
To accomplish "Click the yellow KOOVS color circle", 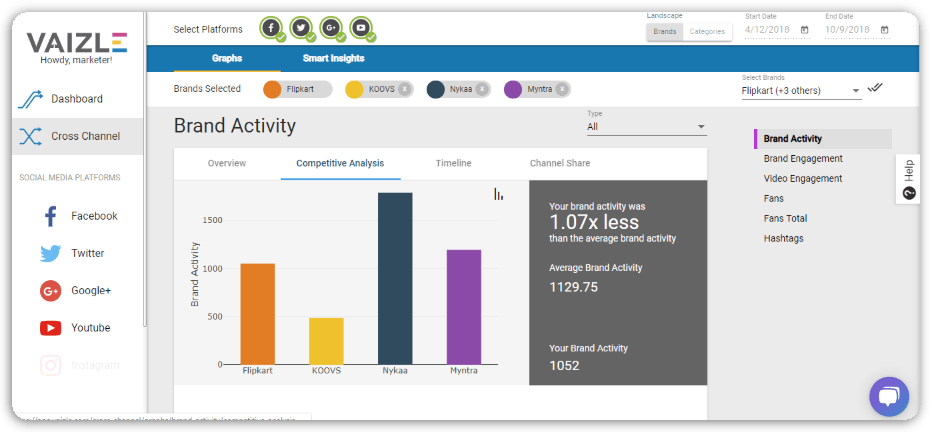I will (x=354, y=89).
